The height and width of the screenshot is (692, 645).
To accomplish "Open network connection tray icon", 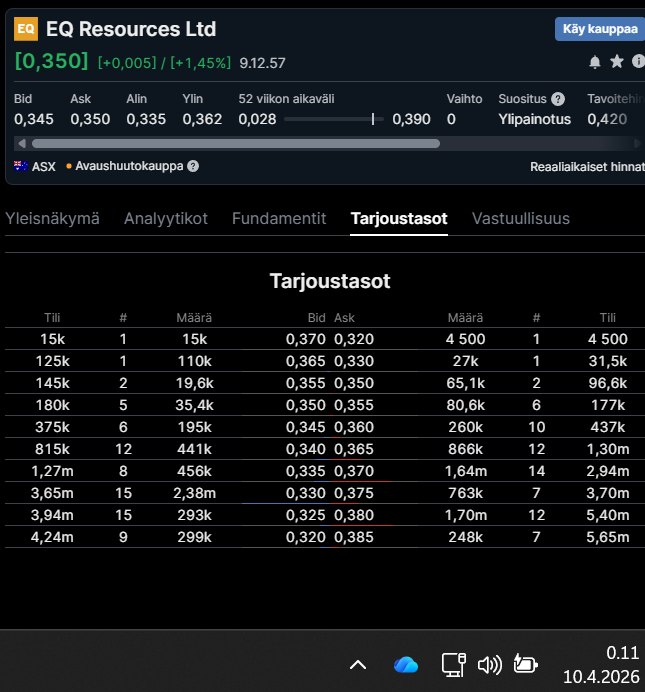I will 454,665.
